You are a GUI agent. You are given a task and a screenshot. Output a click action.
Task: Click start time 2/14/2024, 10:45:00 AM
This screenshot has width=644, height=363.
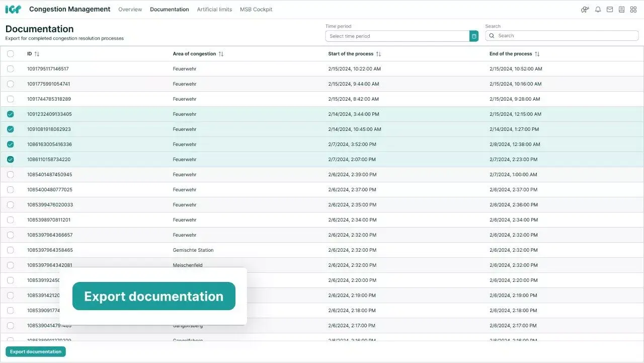355,129
